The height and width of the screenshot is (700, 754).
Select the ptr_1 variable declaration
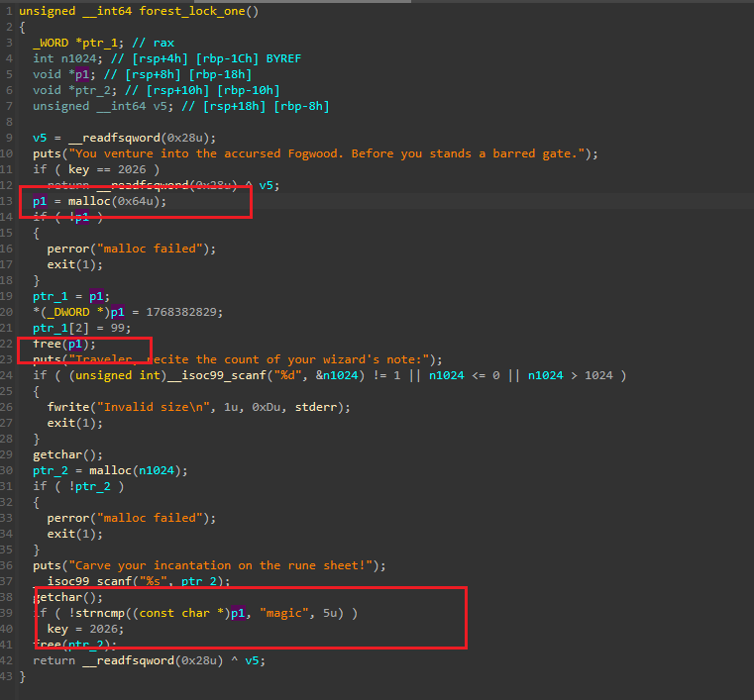(x=79, y=43)
